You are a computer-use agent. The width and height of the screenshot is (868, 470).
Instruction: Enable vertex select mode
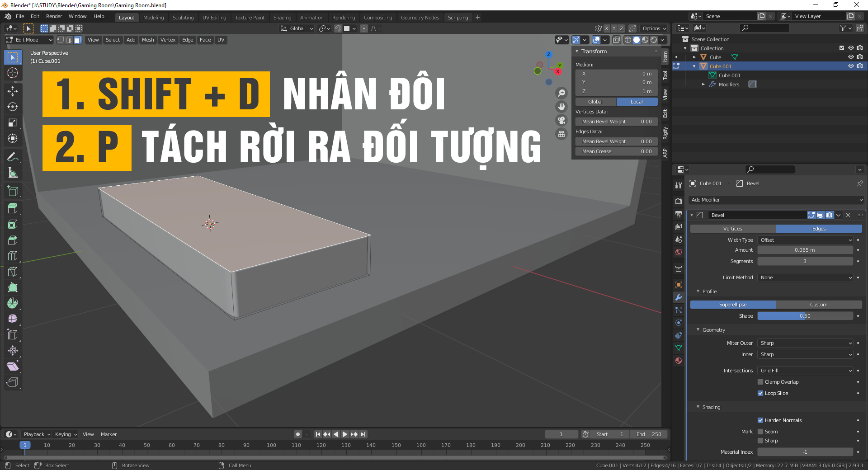click(x=61, y=40)
